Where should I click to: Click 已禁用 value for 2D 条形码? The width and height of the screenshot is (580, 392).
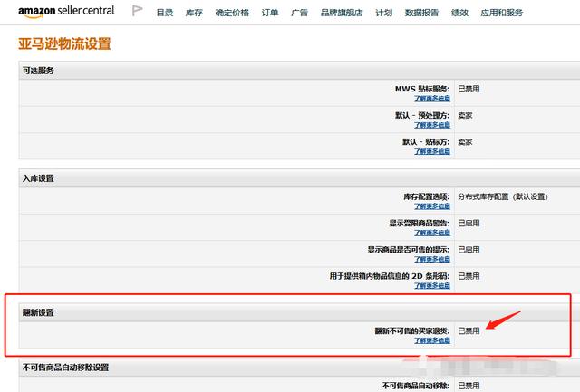click(x=469, y=276)
